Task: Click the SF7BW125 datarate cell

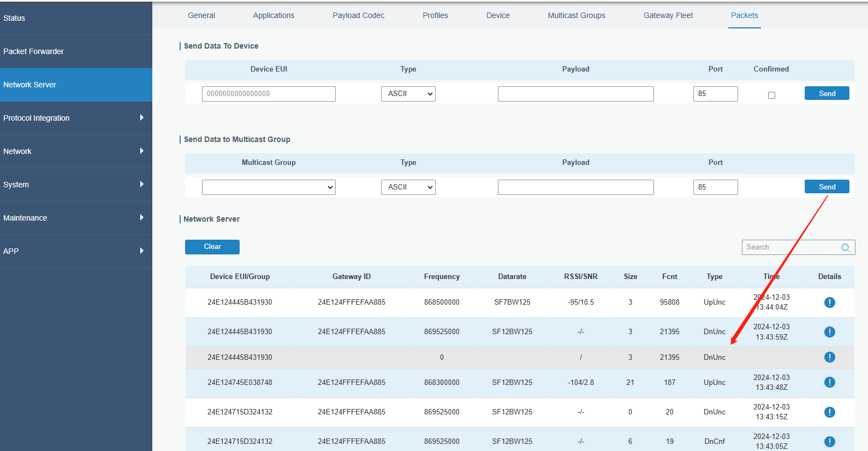Action: [x=512, y=302]
